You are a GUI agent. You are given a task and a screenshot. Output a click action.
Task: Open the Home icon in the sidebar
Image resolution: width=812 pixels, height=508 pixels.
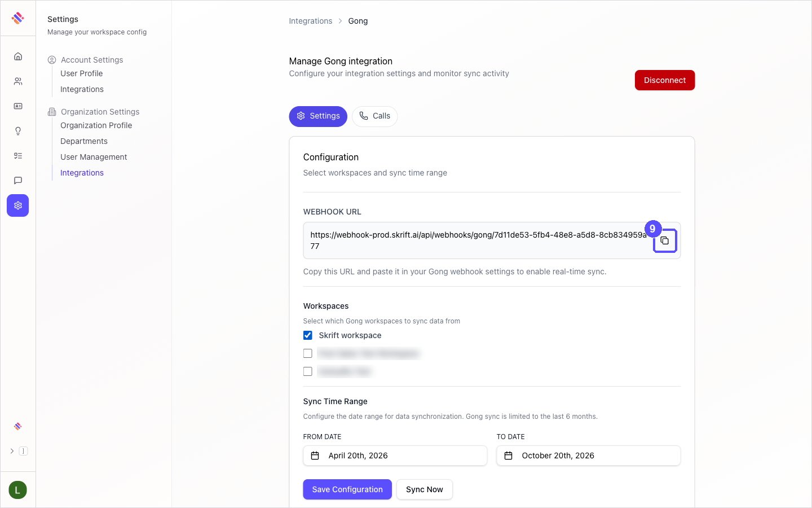pyautogui.click(x=18, y=56)
